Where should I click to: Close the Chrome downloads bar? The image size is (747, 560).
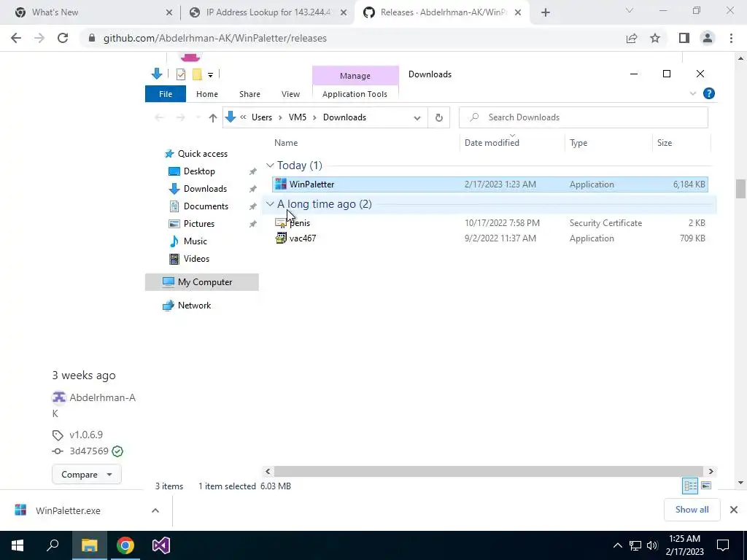click(734, 510)
